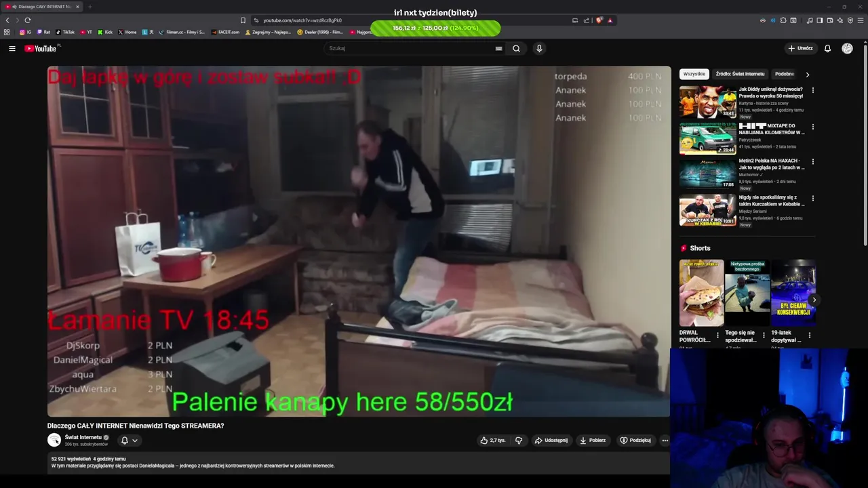Open the YouTube hamburger guide menu
The width and height of the screenshot is (868, 488).
point(12,48)
